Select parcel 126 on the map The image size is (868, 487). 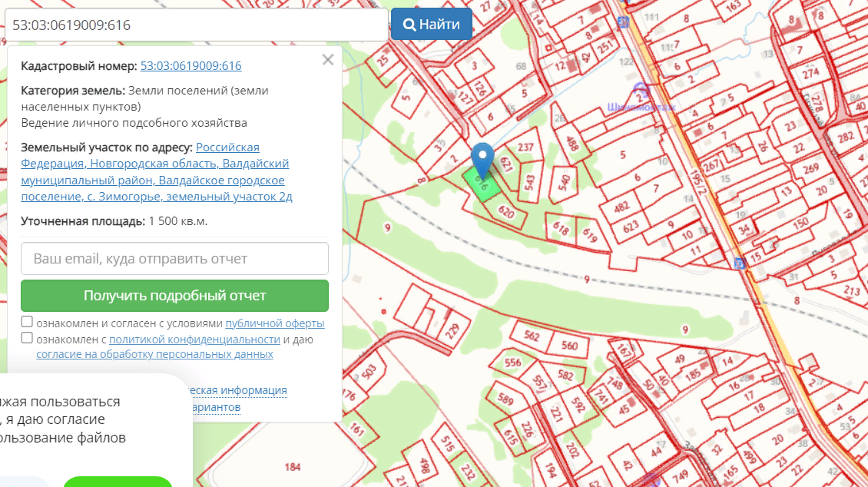coord(480,88)
